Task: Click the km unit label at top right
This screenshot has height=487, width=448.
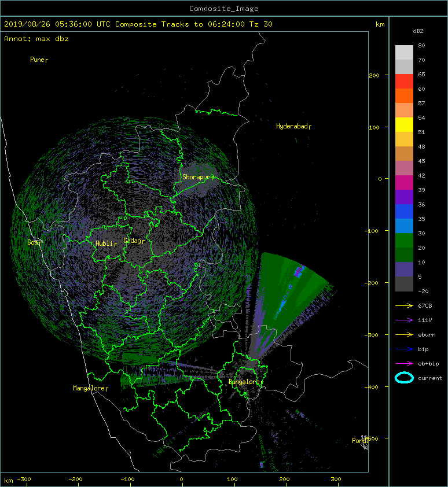Action: 380,24
